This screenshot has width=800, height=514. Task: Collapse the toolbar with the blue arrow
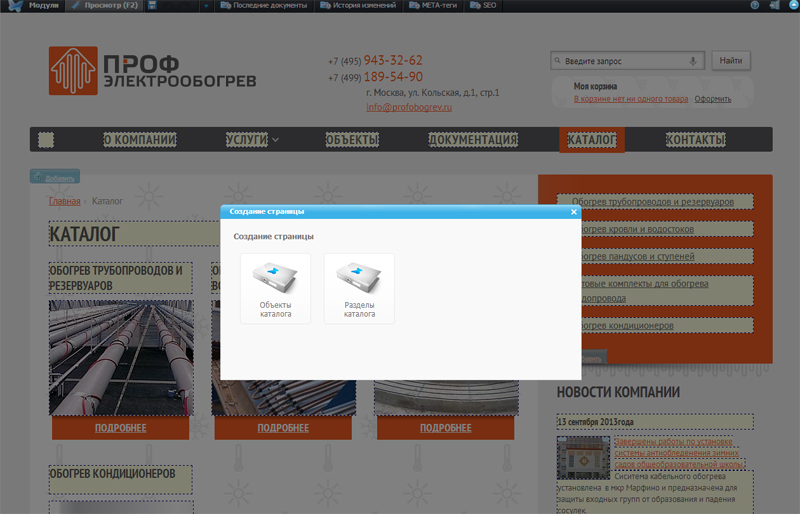[x=793, y=5]
